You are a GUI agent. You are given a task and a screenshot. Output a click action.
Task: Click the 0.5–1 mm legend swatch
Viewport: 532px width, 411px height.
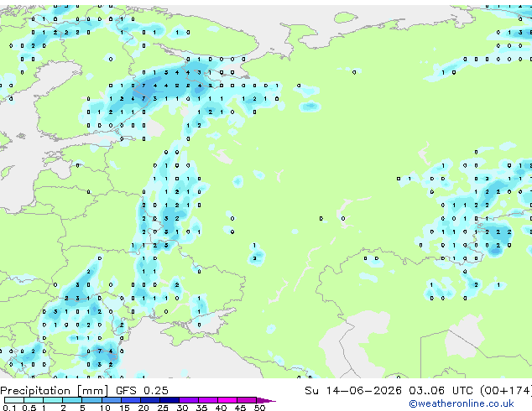(x=34, y=400)
